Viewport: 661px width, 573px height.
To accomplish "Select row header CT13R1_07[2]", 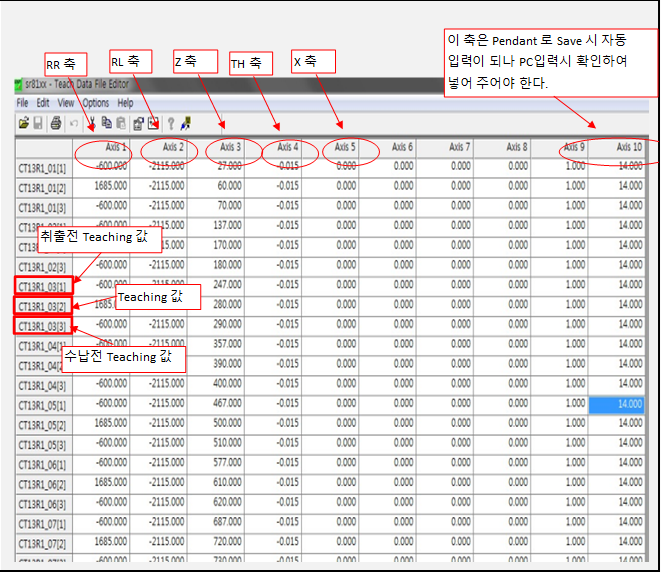I will (x=44, y=543).
